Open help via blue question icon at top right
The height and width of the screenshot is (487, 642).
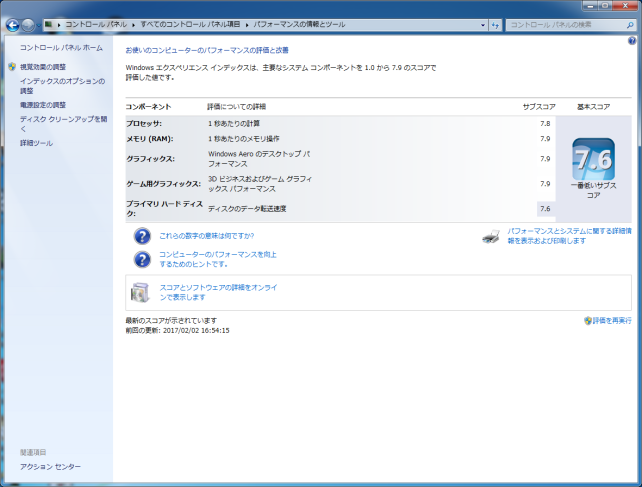tap(632, 41)
